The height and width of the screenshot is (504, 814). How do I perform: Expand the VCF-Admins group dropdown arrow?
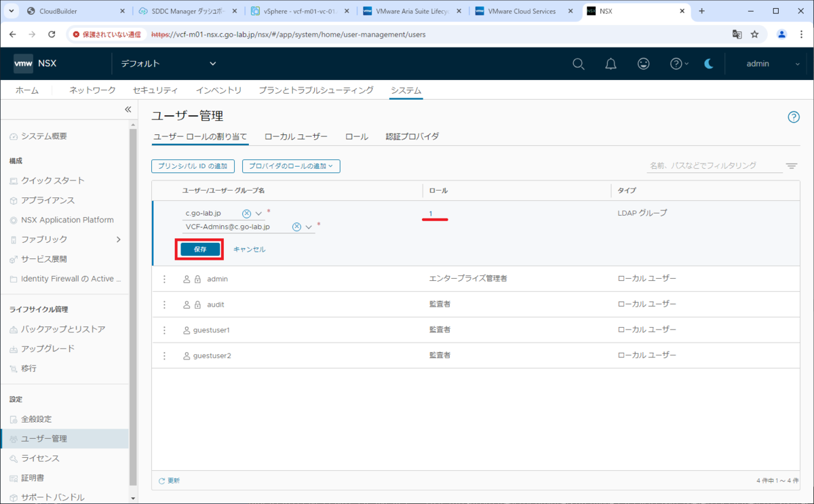(309, 227)
